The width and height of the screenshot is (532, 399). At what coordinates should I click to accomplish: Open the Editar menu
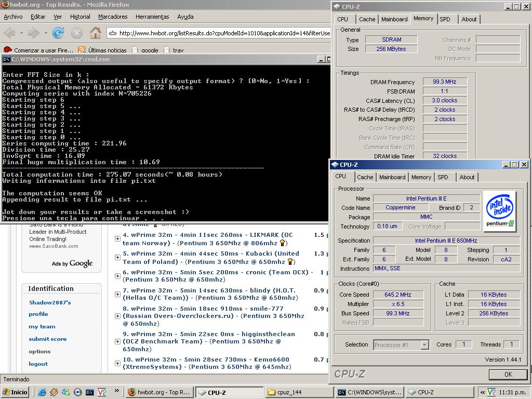pos(37,17)
